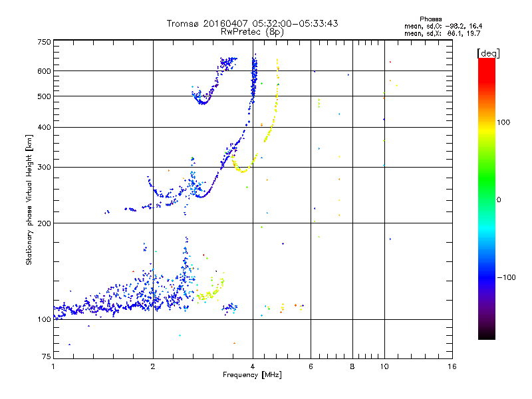Viewport: 532px width, 399px height.
Task: Click the '6' frequency axis tick label
Action: tap(311, 366)
